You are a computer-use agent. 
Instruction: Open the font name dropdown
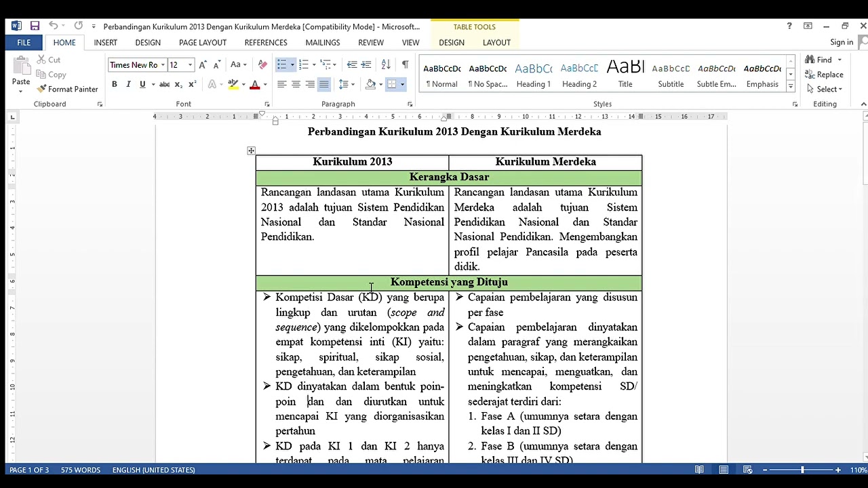tap(163, 65)
